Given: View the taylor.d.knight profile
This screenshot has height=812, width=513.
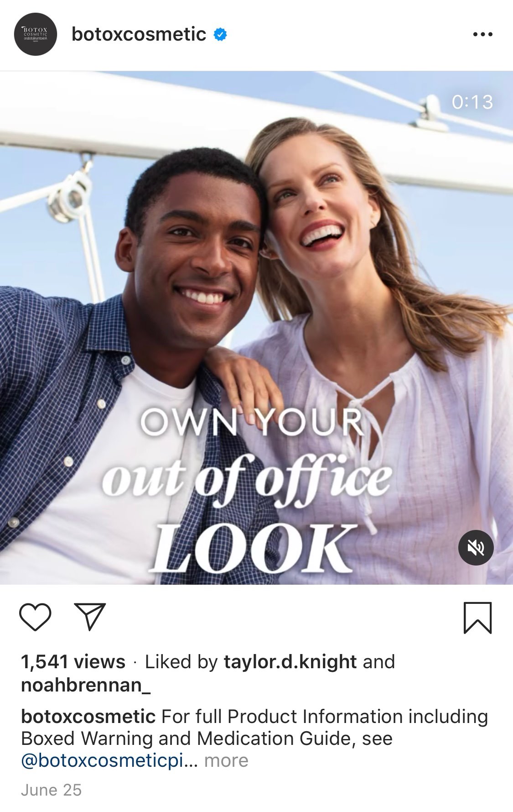Looking at the screenshot, I should [x=290, y=662].
